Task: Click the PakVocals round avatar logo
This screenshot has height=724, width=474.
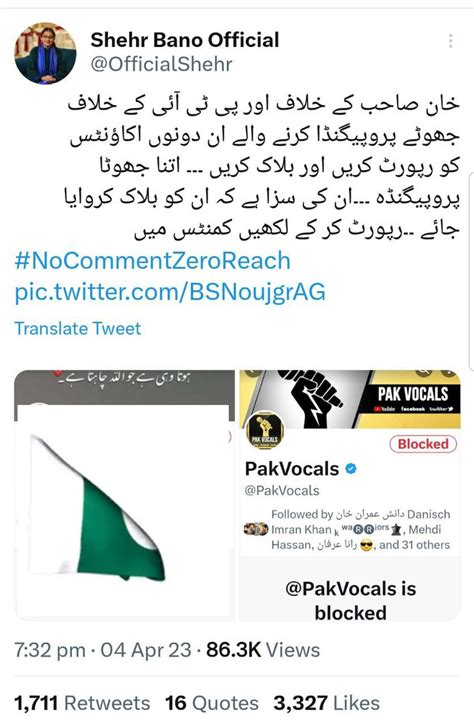Action: 264,431
